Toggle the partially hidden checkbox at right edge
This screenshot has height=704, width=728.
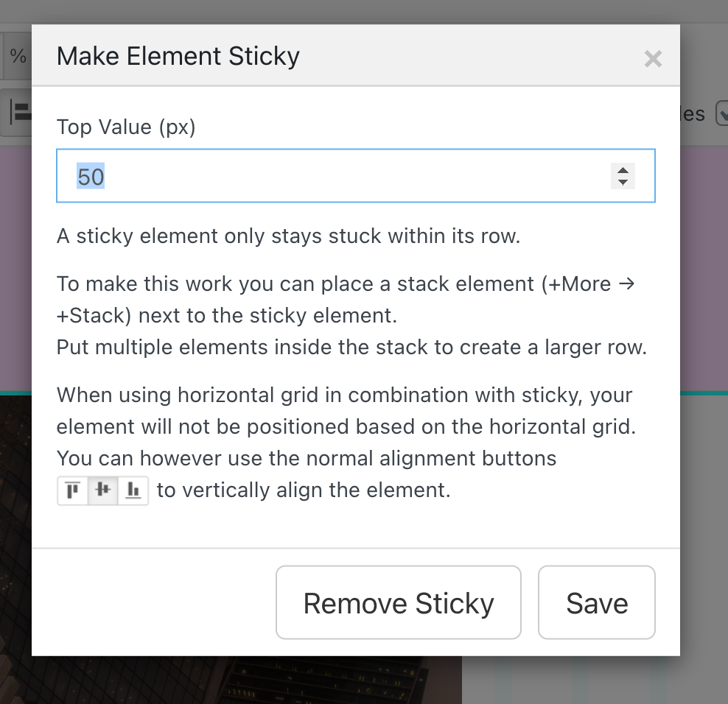[x=721, y=113]
